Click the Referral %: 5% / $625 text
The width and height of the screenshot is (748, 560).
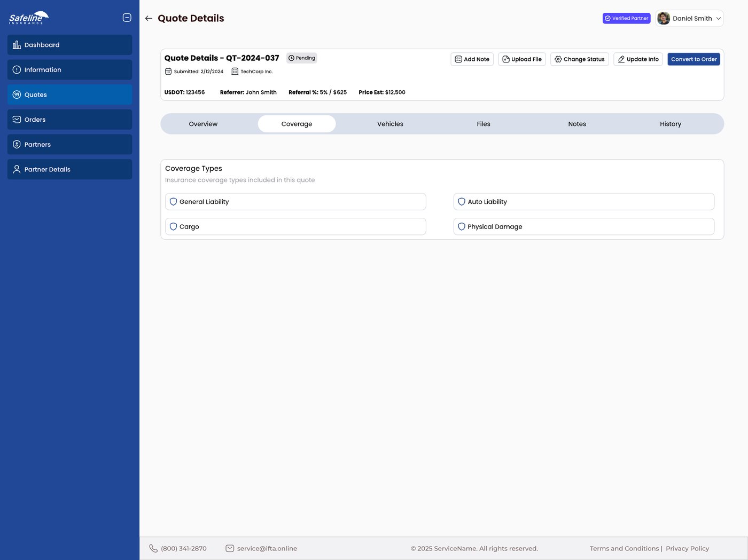coord(318,92)
